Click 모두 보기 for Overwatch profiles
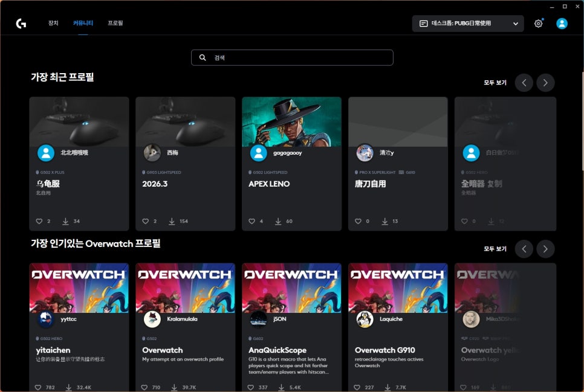The height and width of the screenshot is (392, 584). tap(495, 249)
